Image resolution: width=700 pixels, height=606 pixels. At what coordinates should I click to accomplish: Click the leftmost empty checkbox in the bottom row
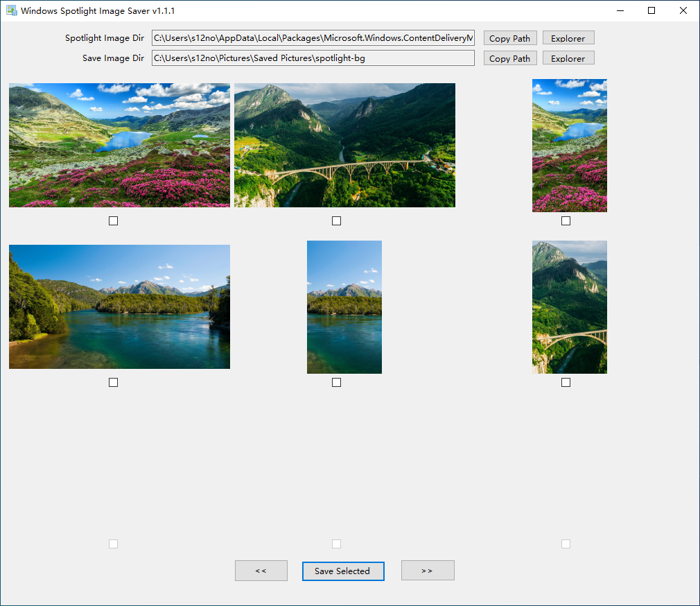[x=113, y=544]
